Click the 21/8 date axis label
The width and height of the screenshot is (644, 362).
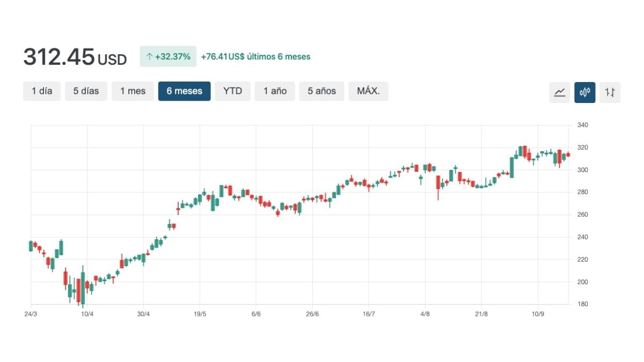481,314
